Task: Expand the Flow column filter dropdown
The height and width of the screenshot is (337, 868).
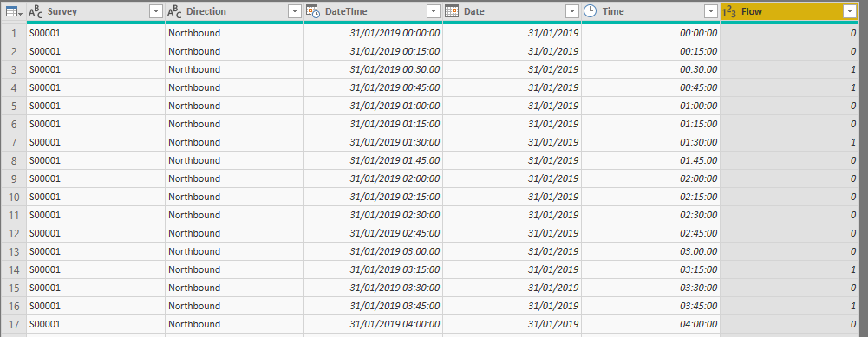Action: [x=848, y=11]
